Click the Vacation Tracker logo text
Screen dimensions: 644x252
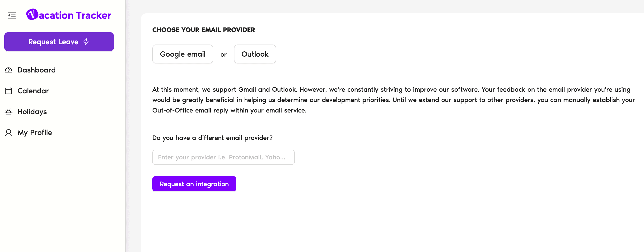pyautogui.click(x=75, y=15)
